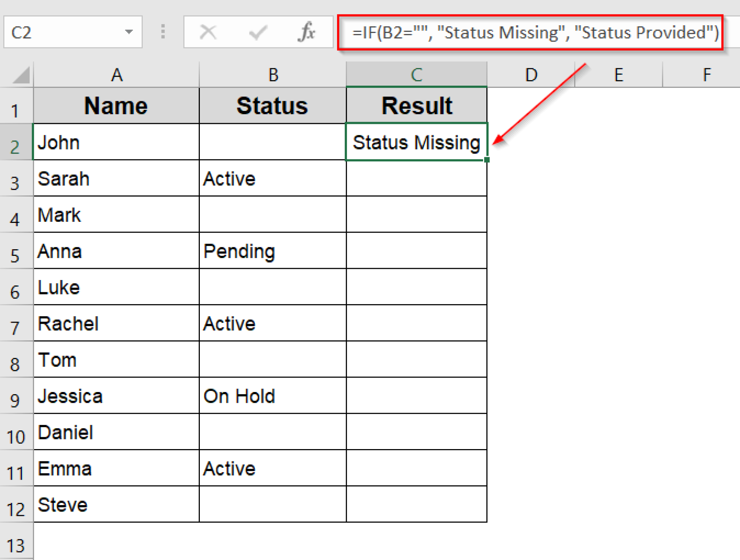Expand the Name Box dropdown arrow
The image size is (740, 560).
point(129,32)
